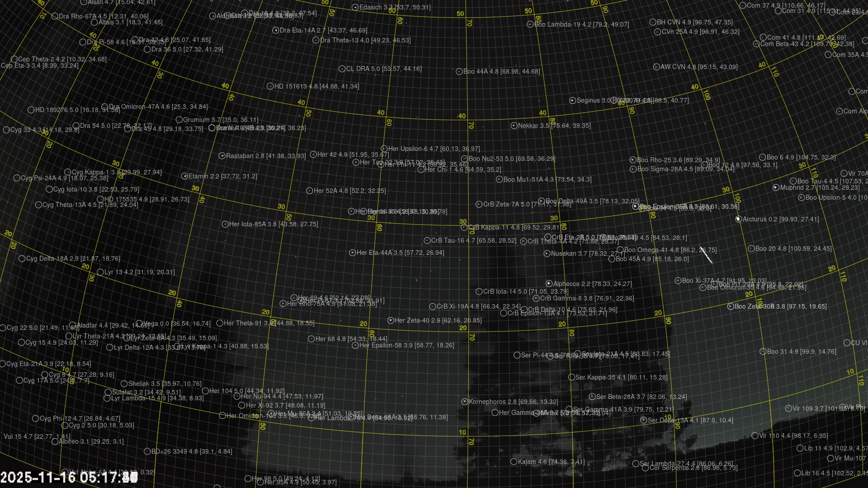Select the Vega star marker
The width and height of the screenshot is (868, 488).
coord(139,324)
